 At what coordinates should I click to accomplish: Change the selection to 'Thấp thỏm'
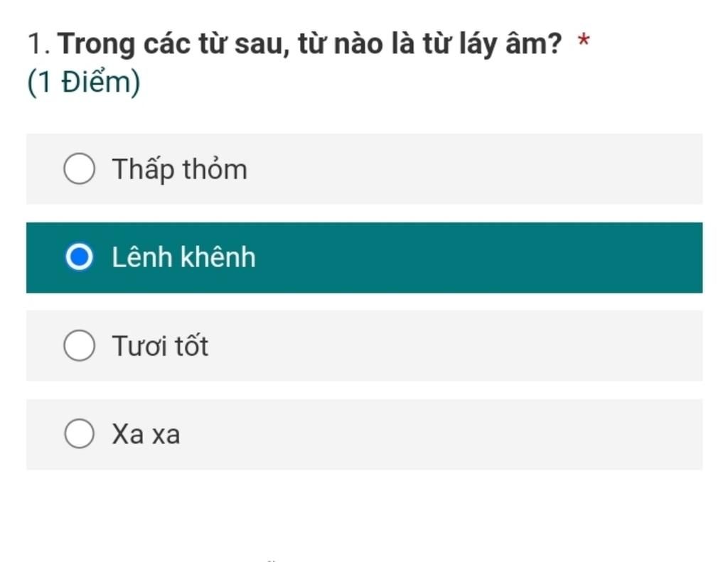click(x=80, y=168)
